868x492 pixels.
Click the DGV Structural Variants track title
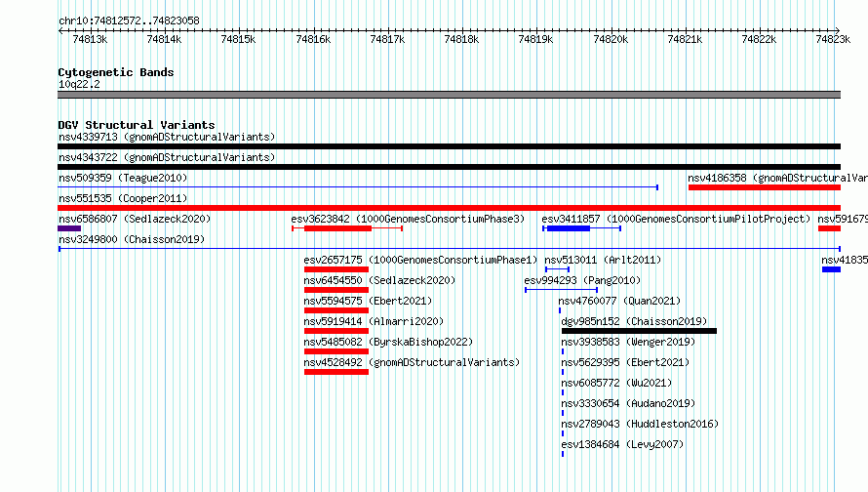[137, 125]
